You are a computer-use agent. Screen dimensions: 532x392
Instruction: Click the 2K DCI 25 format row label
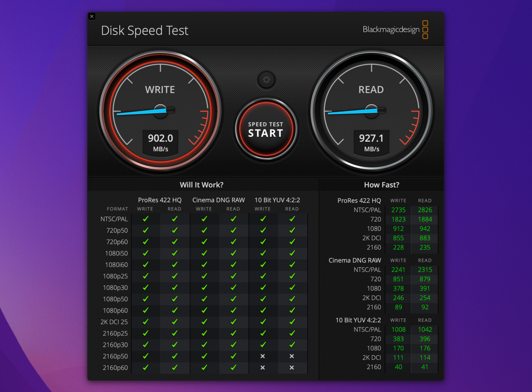tap(114, 322)
